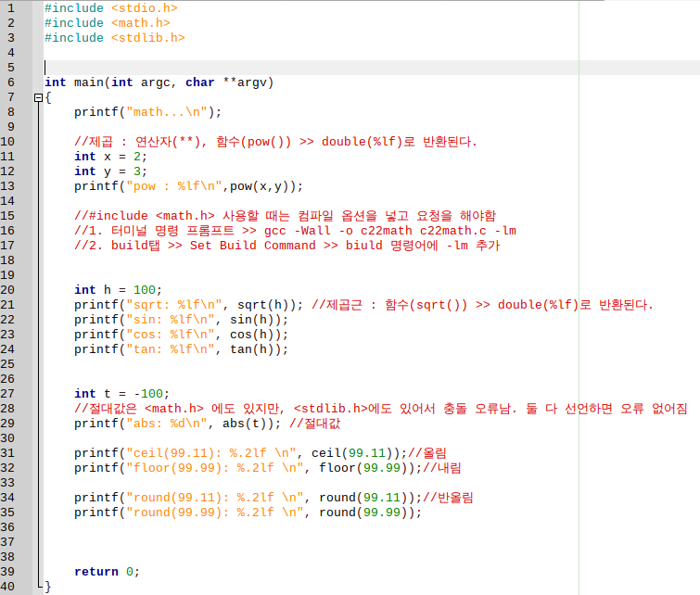This screenshot has width=700, height=595.
Task: Click 'ceil(99.11)' function call
Action: pyautogui.click(x=351, y=452)
